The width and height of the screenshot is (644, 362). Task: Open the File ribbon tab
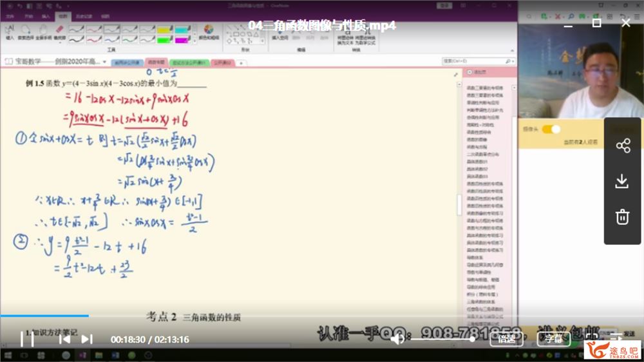[x=10, y=17]
